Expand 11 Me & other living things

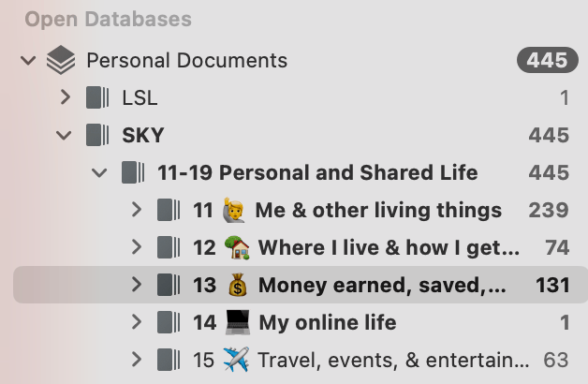pyautogui.click(x=137, y=210)
